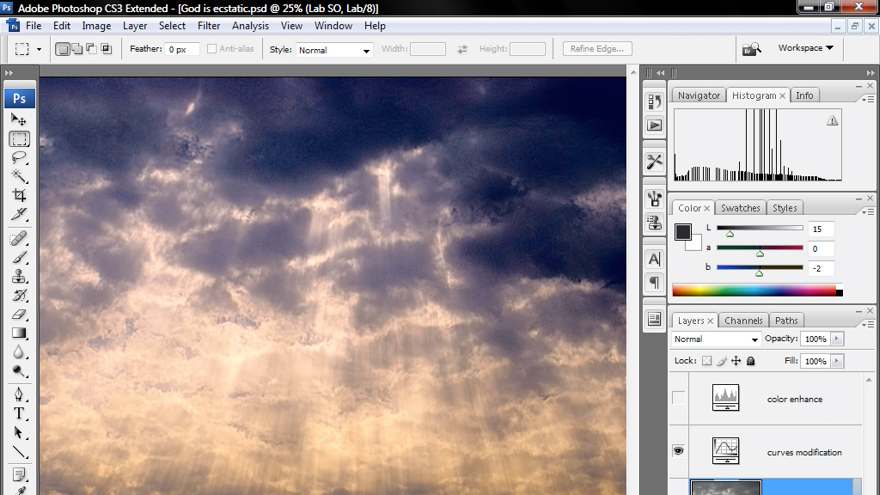880x495 pixels.
Task: Select the Pen tool
Action: pos(19,395)
